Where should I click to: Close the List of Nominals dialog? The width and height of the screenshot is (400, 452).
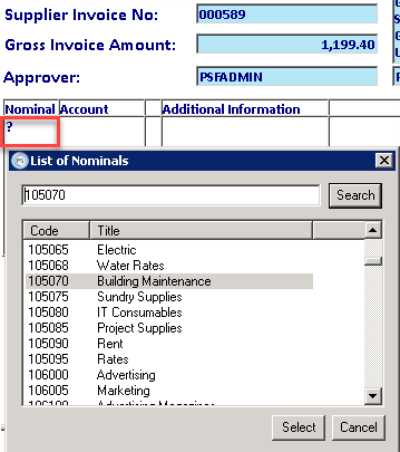[384, 160]
